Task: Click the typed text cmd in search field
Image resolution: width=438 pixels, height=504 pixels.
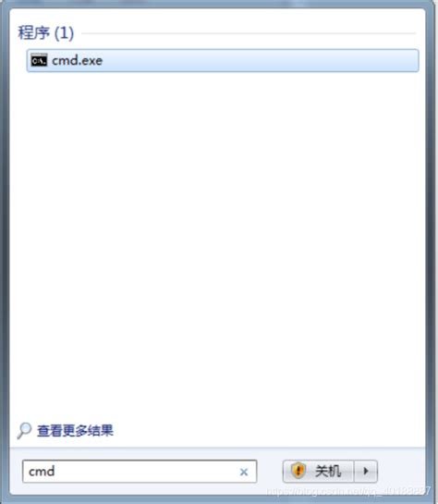Action: click(42, 472)
